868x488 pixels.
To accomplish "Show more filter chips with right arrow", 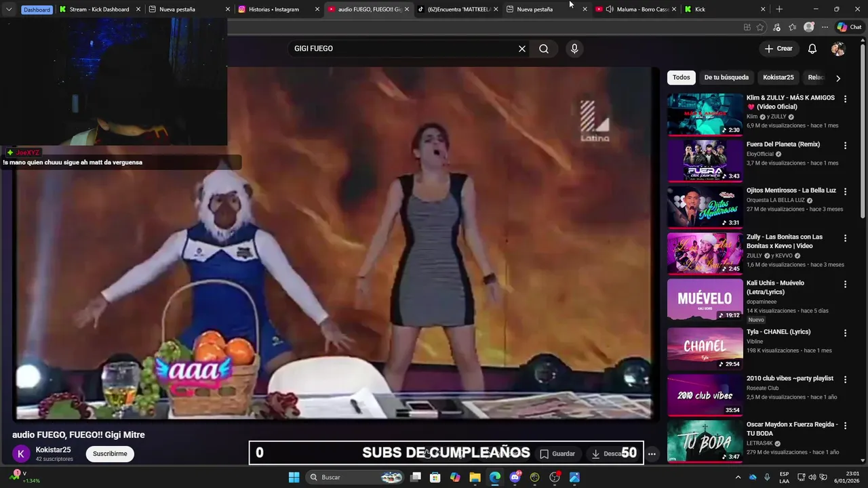I will (838, 78).
